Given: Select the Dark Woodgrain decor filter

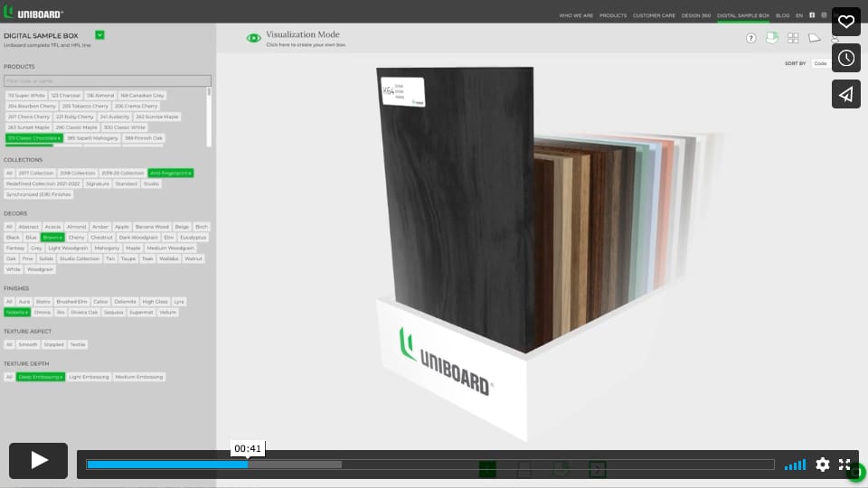Looking at the screenshot, I should coord(137,238).
